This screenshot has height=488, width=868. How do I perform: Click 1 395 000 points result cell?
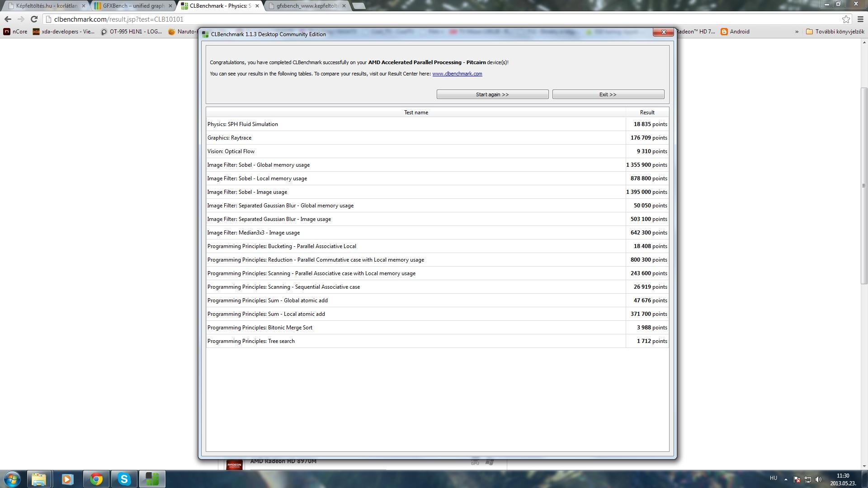pos(647,192)
